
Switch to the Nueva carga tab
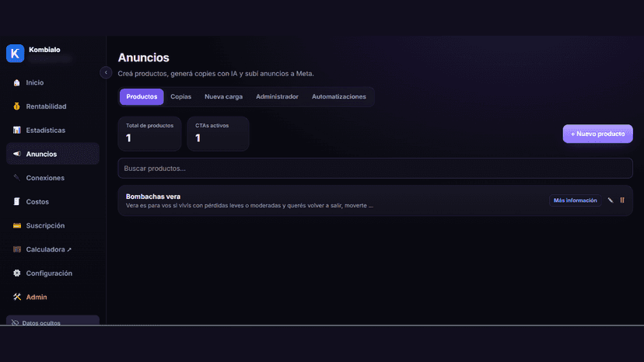(223, 97)
